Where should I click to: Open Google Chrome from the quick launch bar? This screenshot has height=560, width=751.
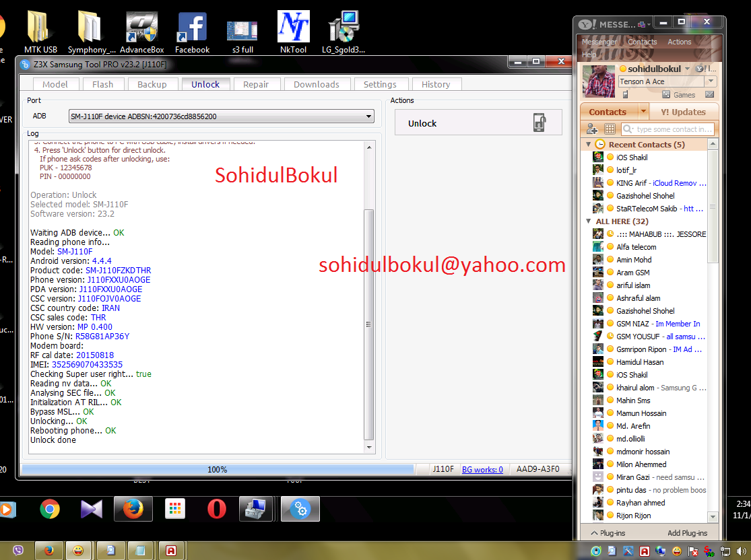click(x=50, y=508)
